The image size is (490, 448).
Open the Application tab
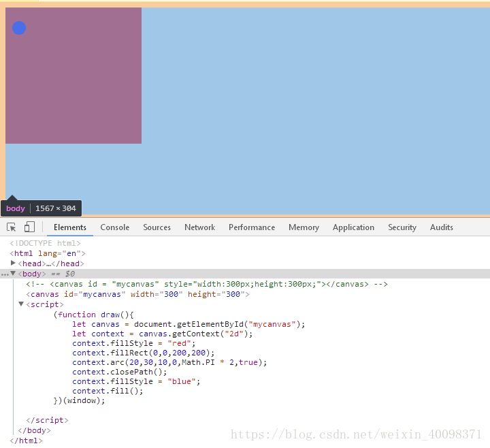click(x=353, y=227)
